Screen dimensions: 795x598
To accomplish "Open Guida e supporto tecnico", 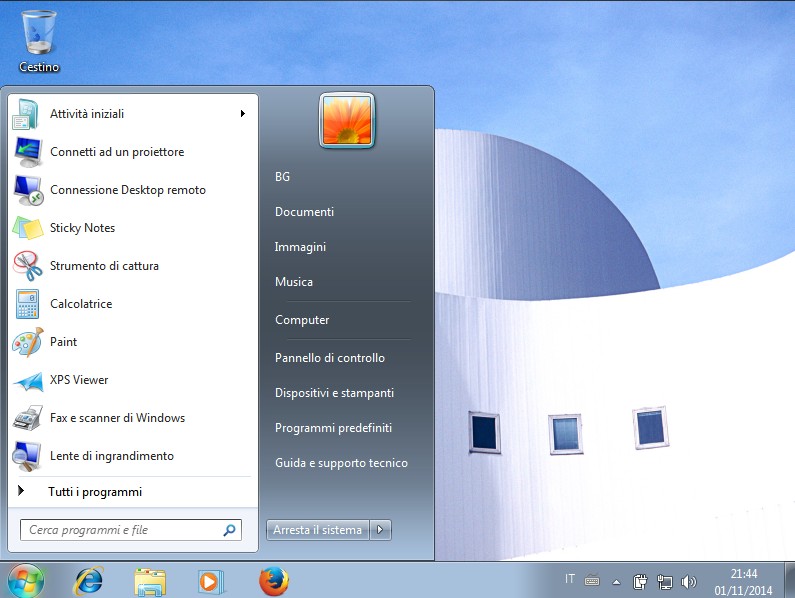I will pyautogui.click(x=341, y=463).
